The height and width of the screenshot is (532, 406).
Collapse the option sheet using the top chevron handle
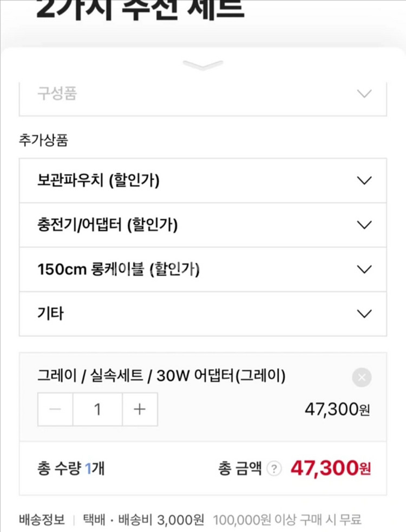point(203,66)
